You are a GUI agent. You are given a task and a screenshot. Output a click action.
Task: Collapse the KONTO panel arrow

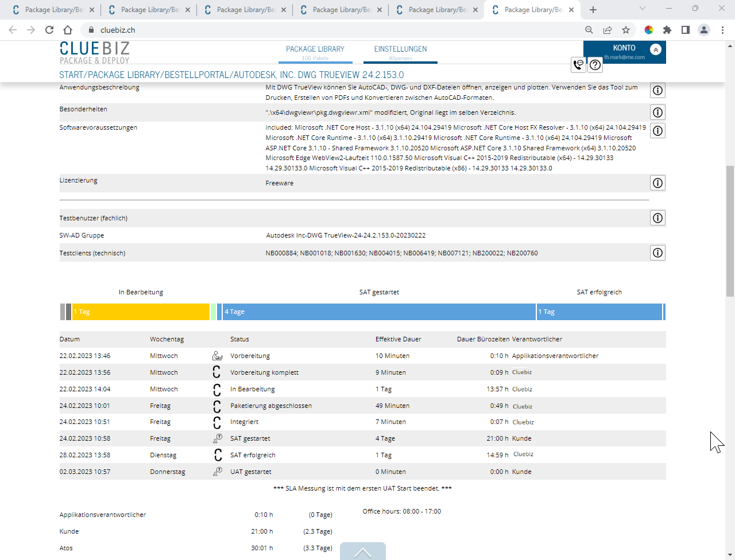[x=655, y=49]
